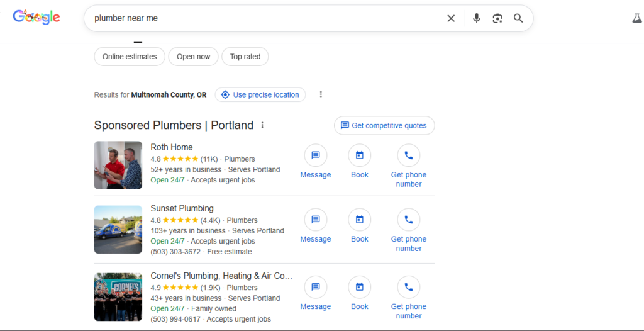Image resolution: width=644 pixels, height=331 pixels.
Task: Click the Google logo
Action: (x=36, y=17)
